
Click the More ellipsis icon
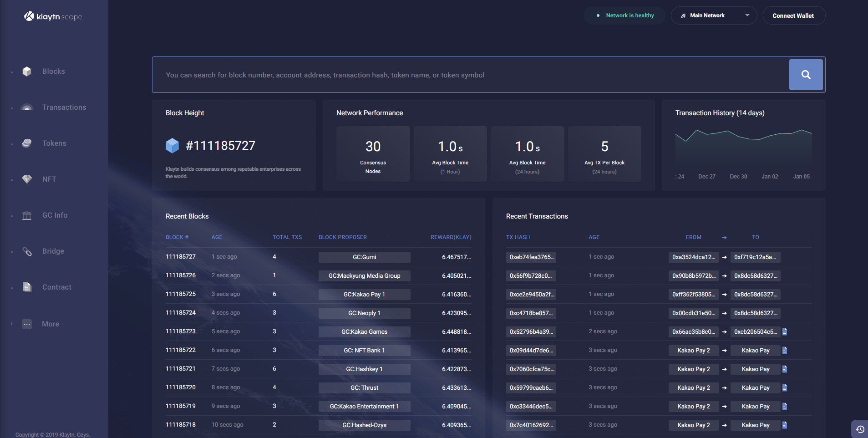pos(27,324)
